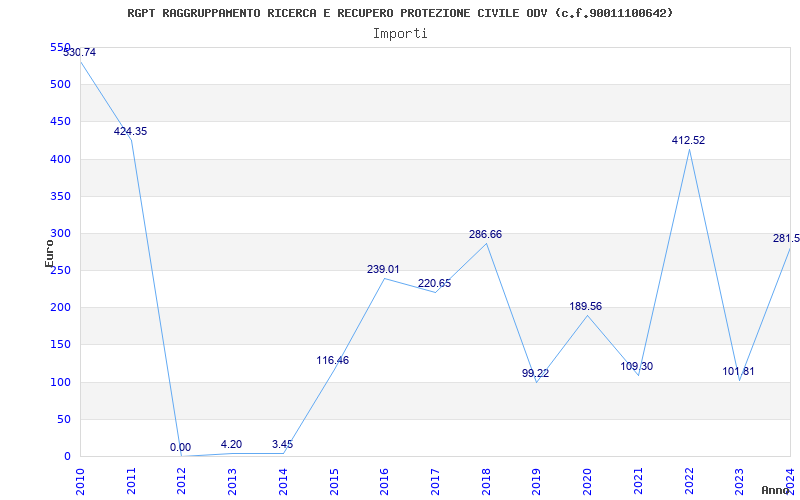Image resolution: width=800 pixels, height=500 pixels.
Task: Click the 500 y-axis tick label
Action: coord(60,84)
